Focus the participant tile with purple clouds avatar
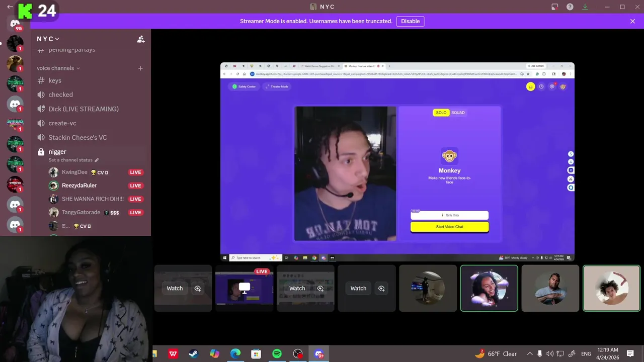 (x=489, y=288)
